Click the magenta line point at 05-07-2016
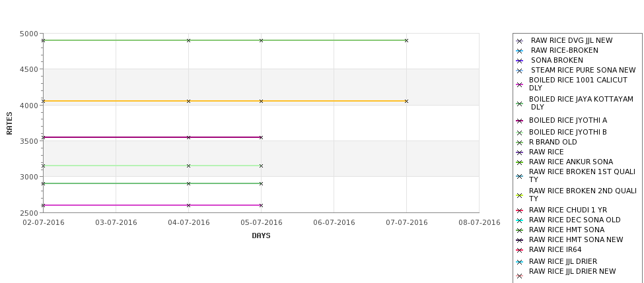Screen dimensions: 644x283 point(261,205)
